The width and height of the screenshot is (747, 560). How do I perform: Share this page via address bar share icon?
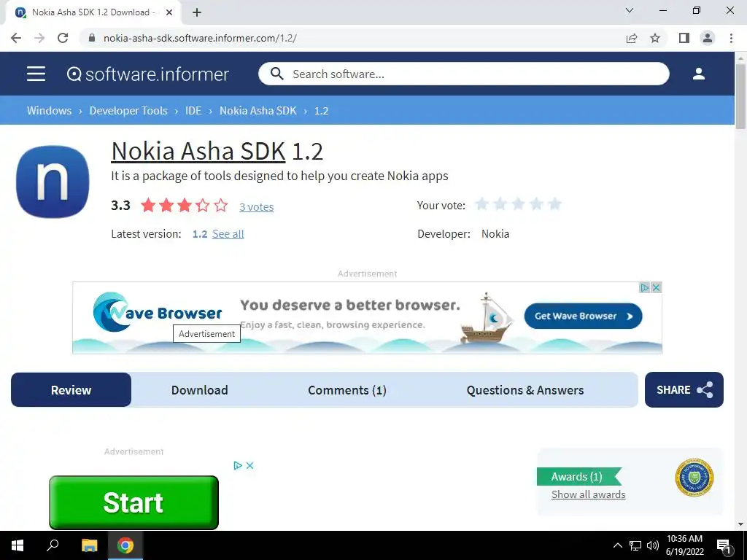[x=632, y=38]
